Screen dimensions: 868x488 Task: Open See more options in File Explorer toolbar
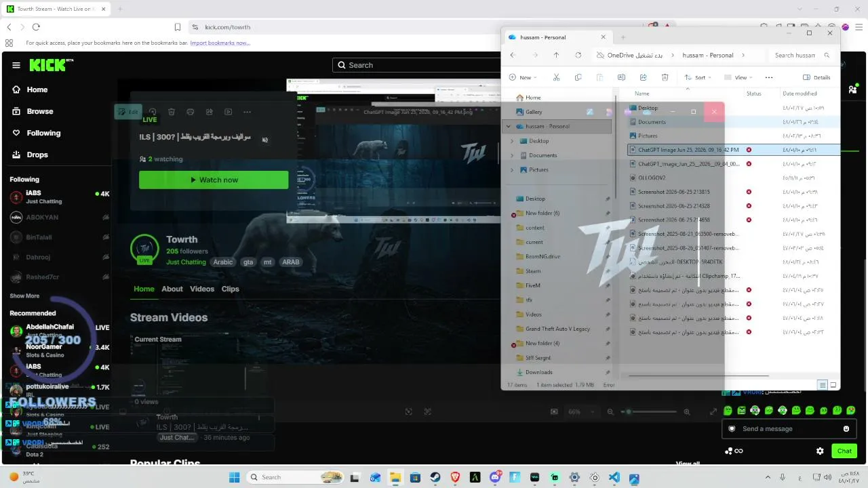pos(768,77)
